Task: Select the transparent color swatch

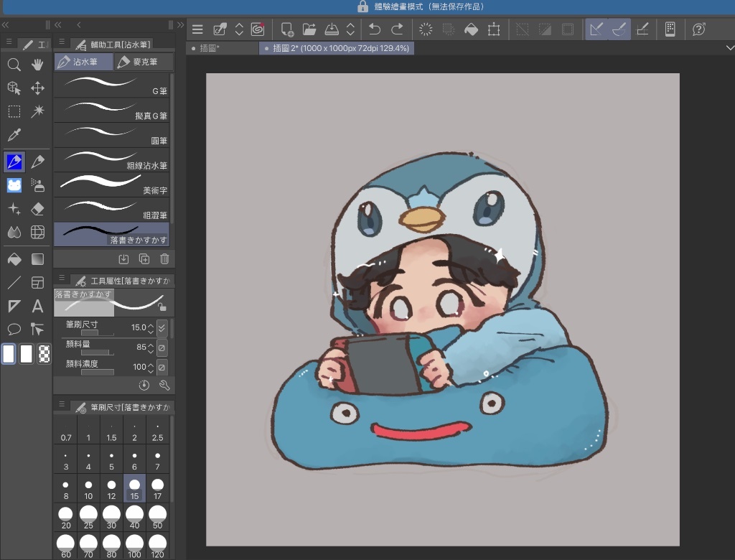Action: 44,354
